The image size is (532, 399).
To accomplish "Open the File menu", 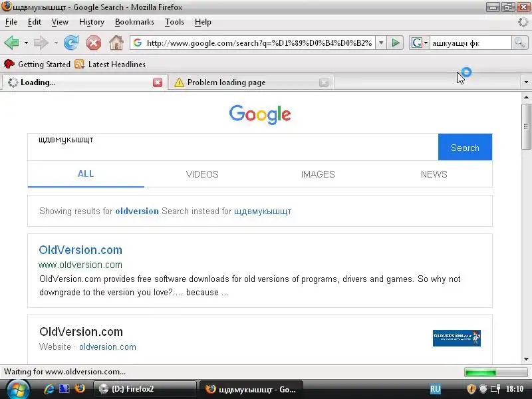I will point(11,22).
